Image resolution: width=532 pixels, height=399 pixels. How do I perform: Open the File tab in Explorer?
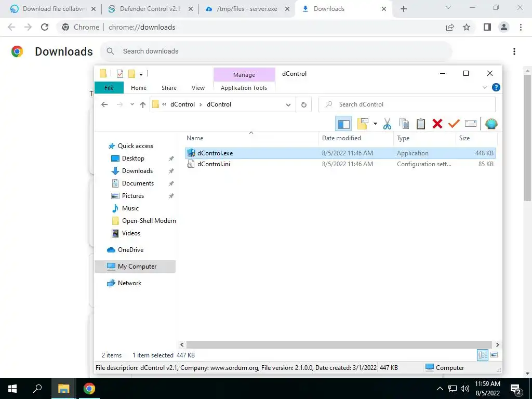point(109,87)
